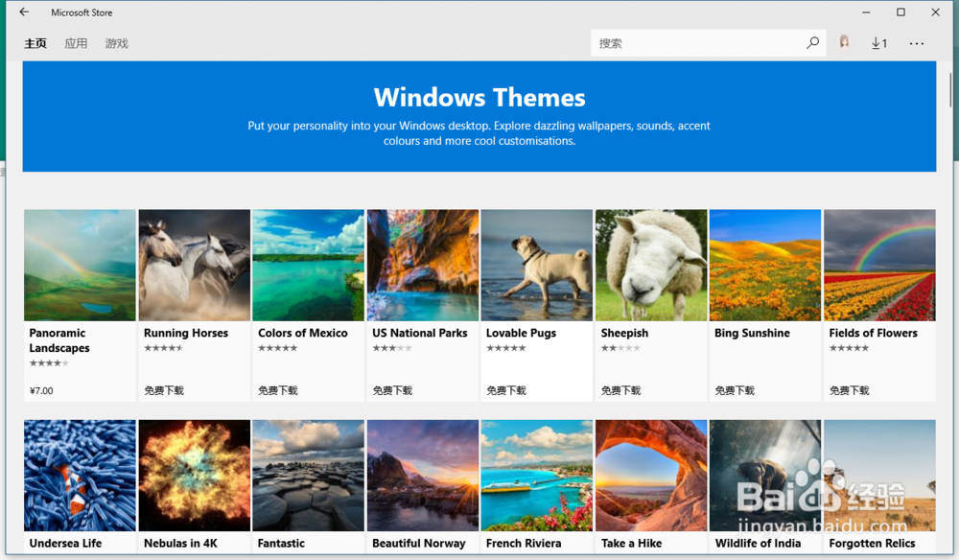Image resolution: width=959 pixels, height=560 pixels.
Task: Open US National Parks theme image
Action: coord(423,266)
